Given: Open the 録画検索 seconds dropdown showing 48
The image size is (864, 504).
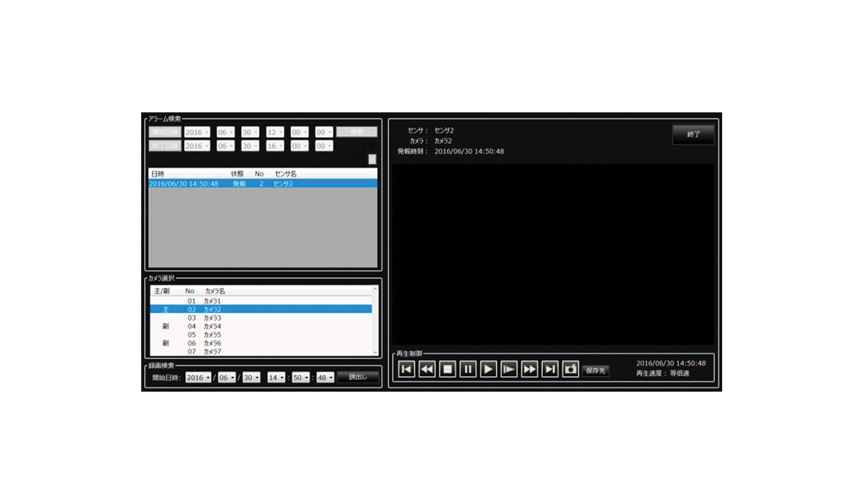Looking at the screenshot, I should click(325, 377).
